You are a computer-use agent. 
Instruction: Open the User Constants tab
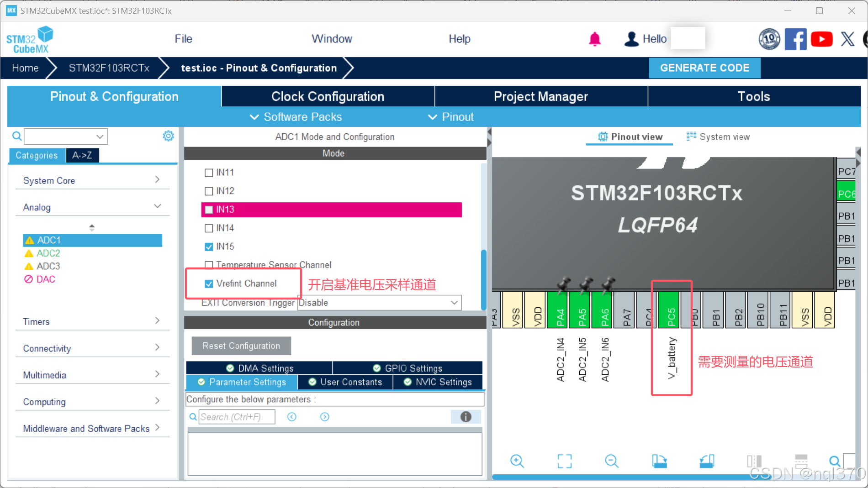tap(345, 382)
